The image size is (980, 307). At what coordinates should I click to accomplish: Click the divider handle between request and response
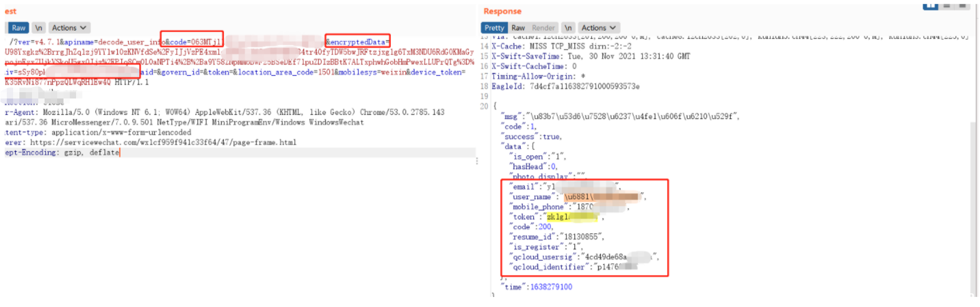click(x=477, y=161)
